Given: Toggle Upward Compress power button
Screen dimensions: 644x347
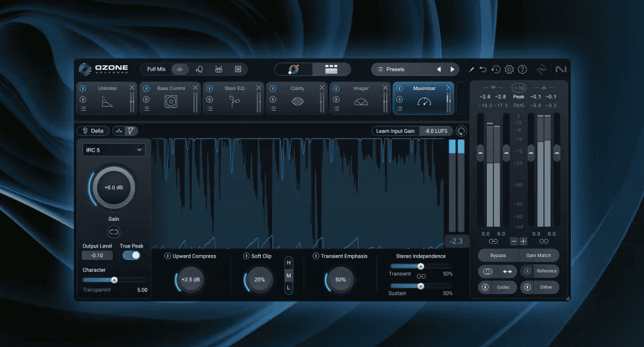Looking at the screenshot, I should [167, 256].
